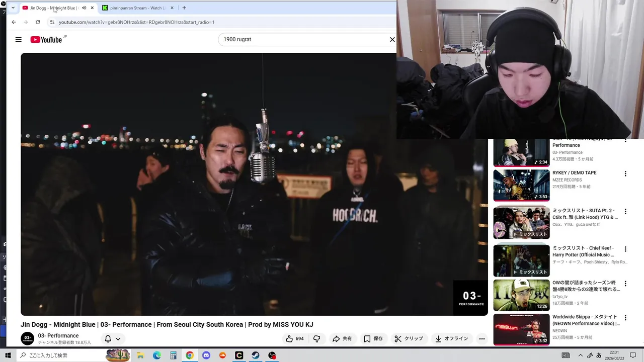
Task: Dislike the video
Action: [317, 339]
